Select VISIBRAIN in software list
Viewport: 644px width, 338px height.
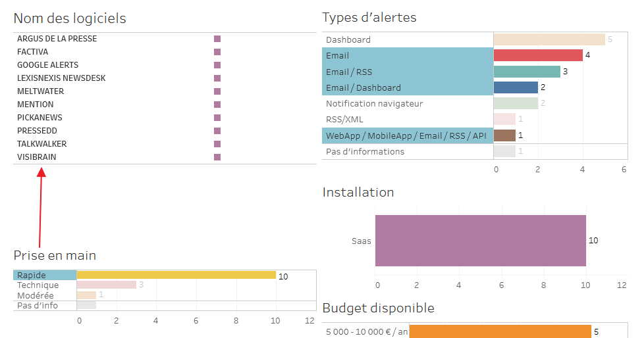click(x=37, y=157)
